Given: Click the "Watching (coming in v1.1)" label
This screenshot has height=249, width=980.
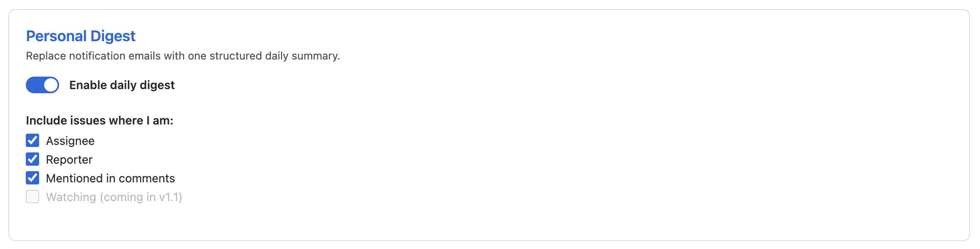Looking at the screenshot, I should point(114,197).
